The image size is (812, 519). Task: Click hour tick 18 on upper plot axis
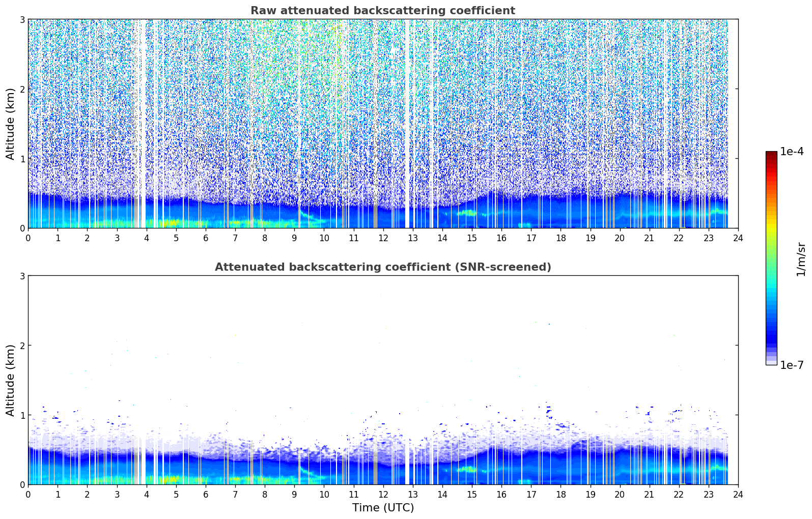pyautogui.click(x=561, y=238)
